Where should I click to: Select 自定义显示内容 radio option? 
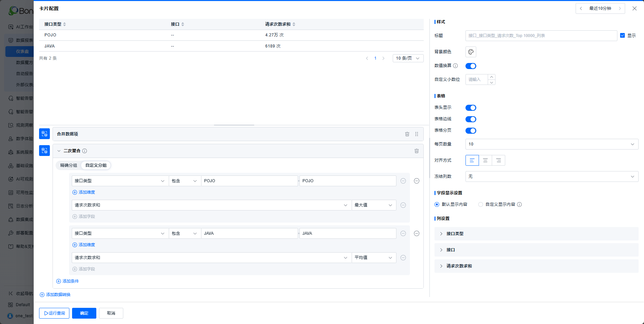[481, 204]
